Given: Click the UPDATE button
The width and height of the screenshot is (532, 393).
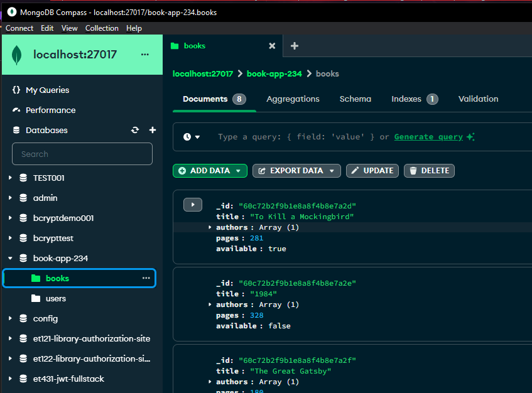Looking at the screenshot, I should (372, 171).
